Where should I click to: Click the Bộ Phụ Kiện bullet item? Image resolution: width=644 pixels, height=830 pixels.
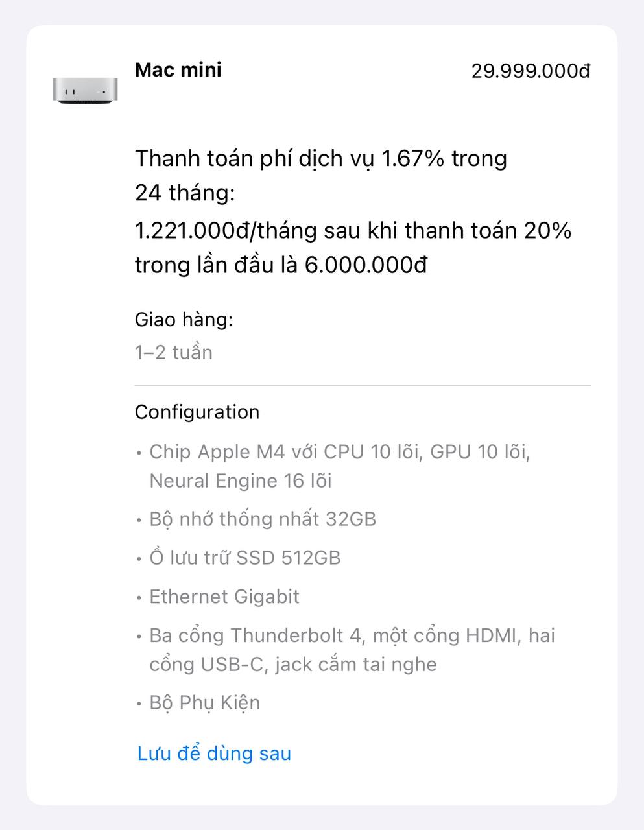tap(204, 702)
